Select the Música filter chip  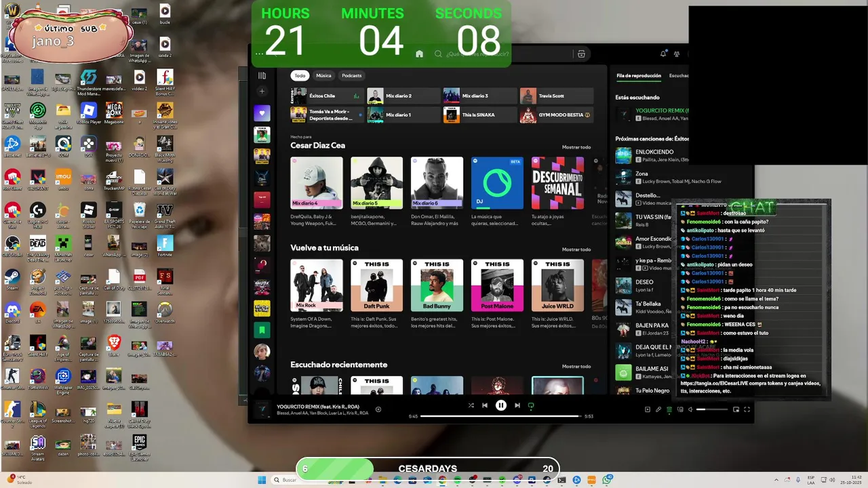[x=323, y=76]
